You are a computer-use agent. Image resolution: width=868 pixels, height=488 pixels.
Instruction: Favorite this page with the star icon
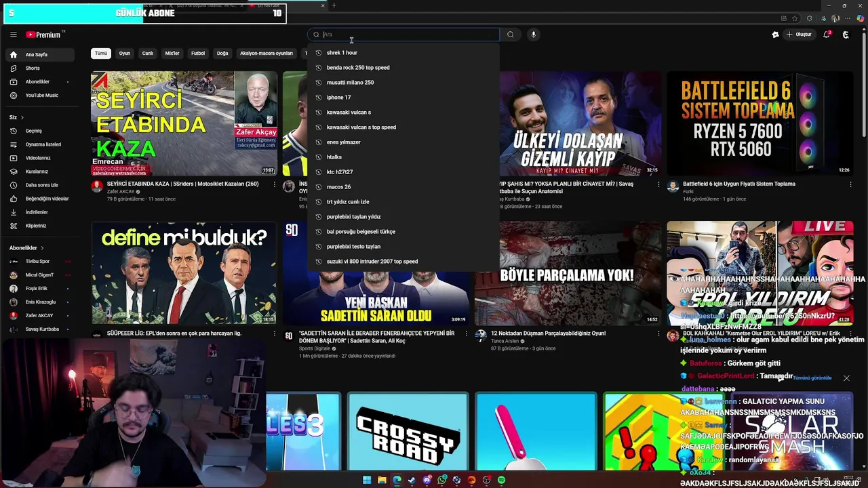point(795,18)
